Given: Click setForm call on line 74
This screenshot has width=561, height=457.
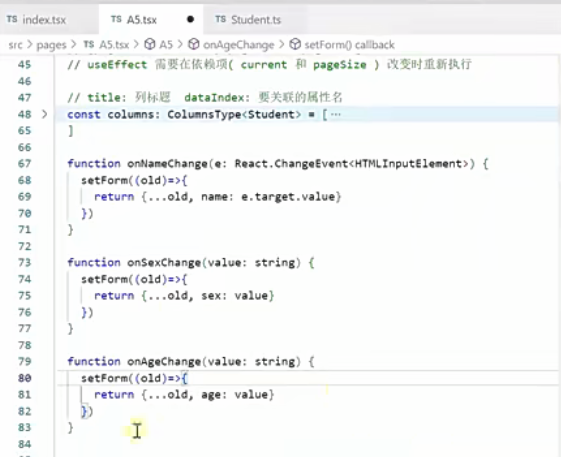Looking at the screenshot, I should tap(104, 279).
